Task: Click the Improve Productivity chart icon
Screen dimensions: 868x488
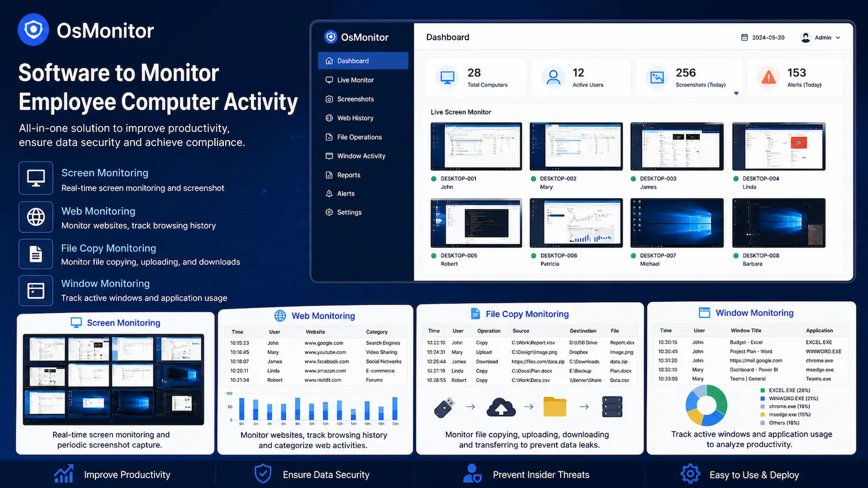Action: coord(64,474)
